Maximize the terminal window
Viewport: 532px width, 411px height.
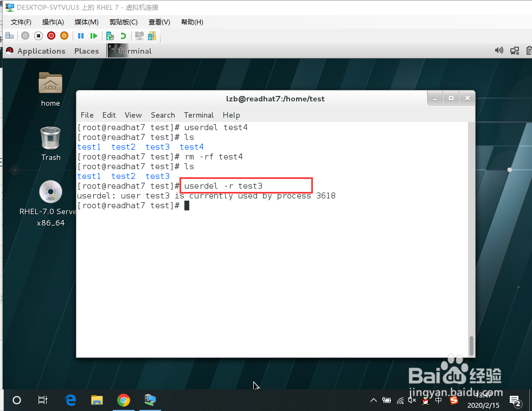(451, 98)
